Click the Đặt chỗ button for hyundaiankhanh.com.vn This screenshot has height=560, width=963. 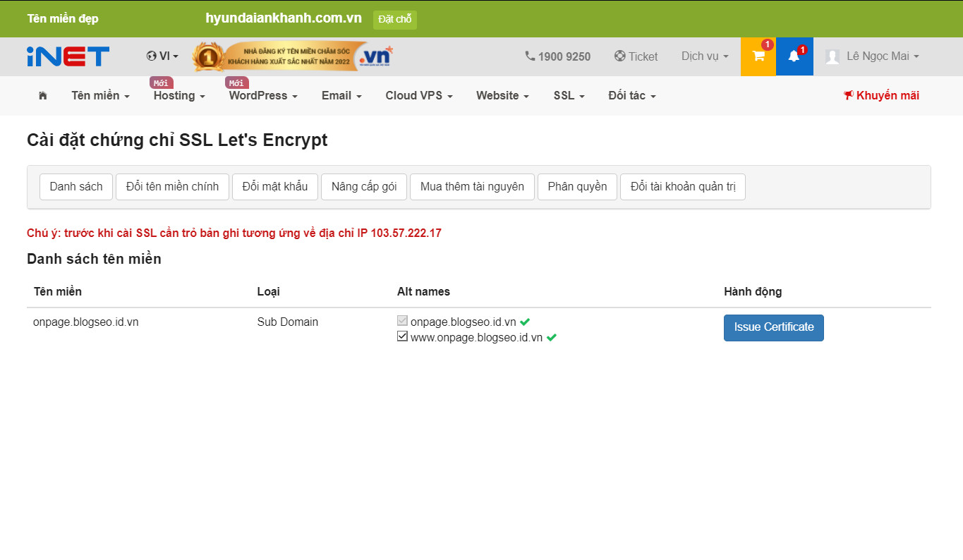tap(394, 19)
